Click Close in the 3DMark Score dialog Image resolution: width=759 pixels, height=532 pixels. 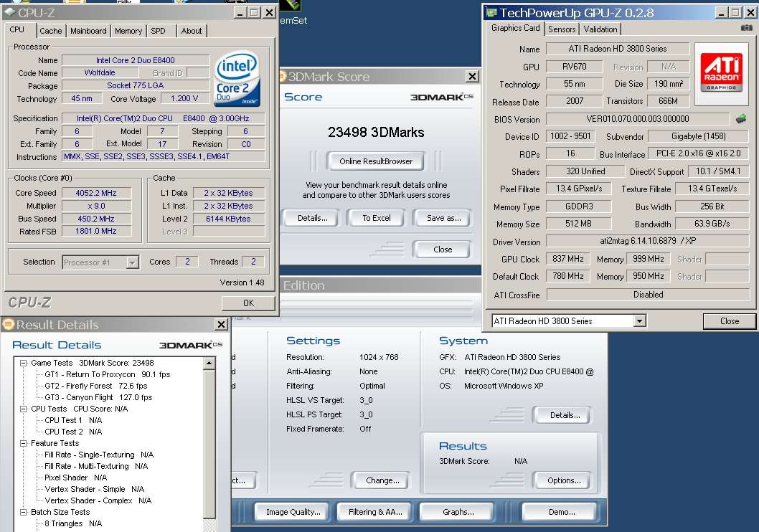[443, 250]
